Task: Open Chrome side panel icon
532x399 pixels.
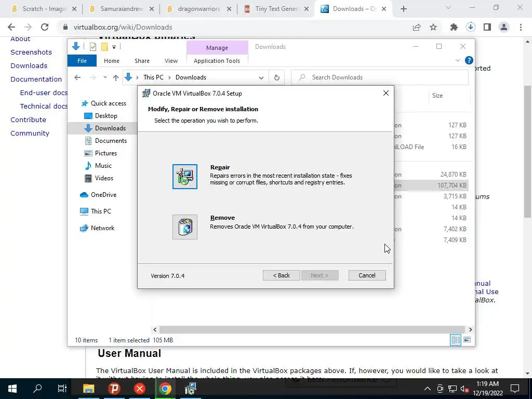Action: pyautogui.click(x=487, y=27)
